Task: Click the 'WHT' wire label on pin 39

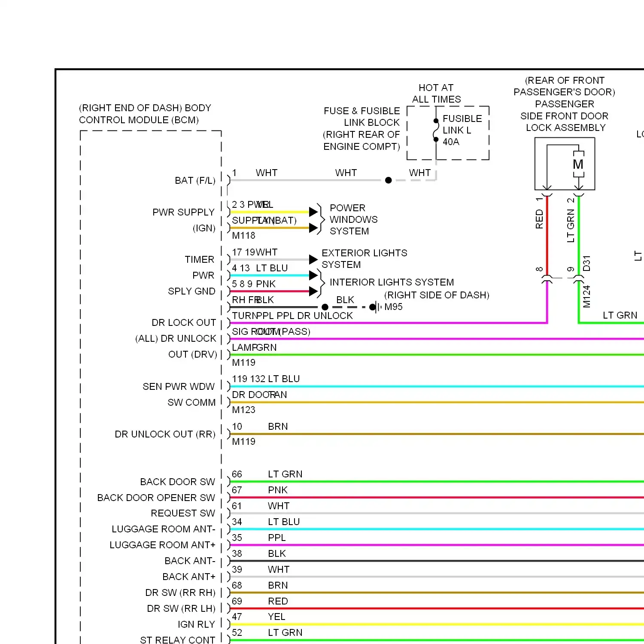Action: [279, 569]
